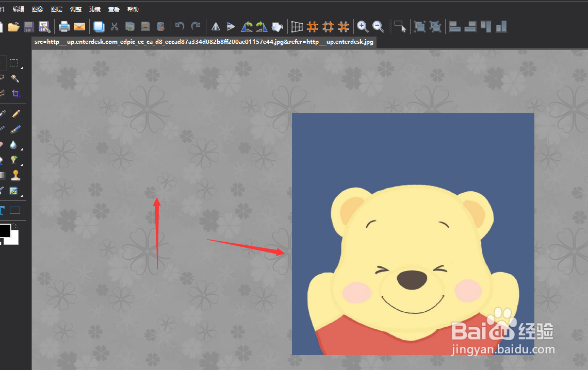This screenshot has width=588, height=370.
Task: Open the 滤镜 menu
Action: (95, 9)
